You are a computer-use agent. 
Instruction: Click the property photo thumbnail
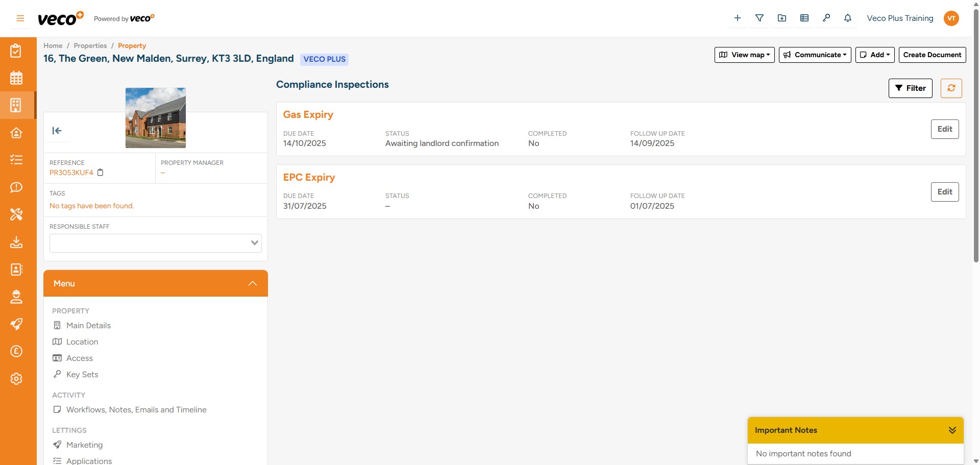click(155, 118)
